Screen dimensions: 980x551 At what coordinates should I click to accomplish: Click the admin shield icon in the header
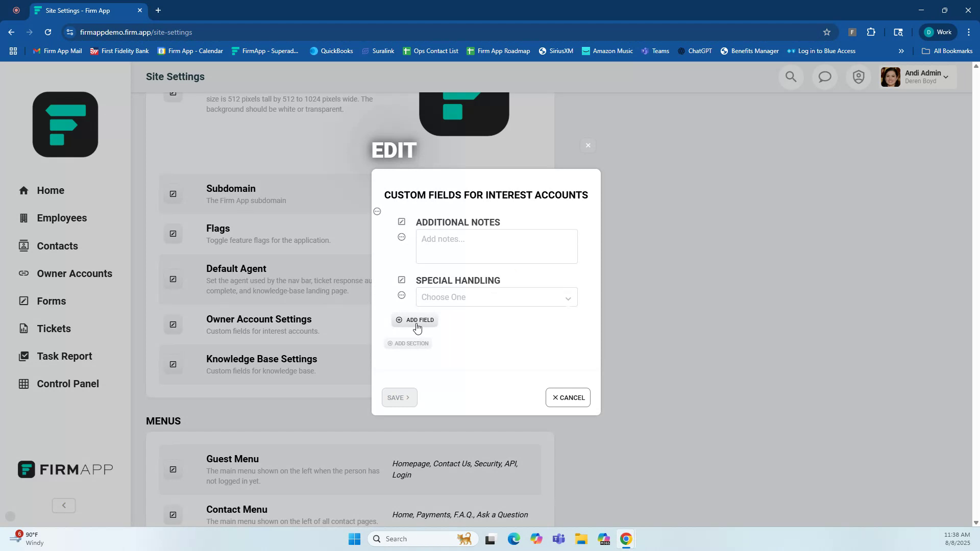click(858, 77)
